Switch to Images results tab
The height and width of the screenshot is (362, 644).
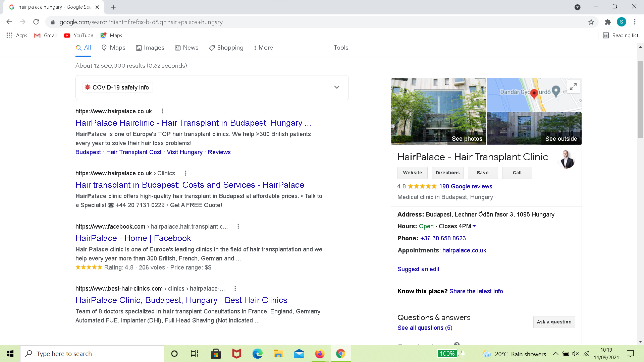[150, 48]
